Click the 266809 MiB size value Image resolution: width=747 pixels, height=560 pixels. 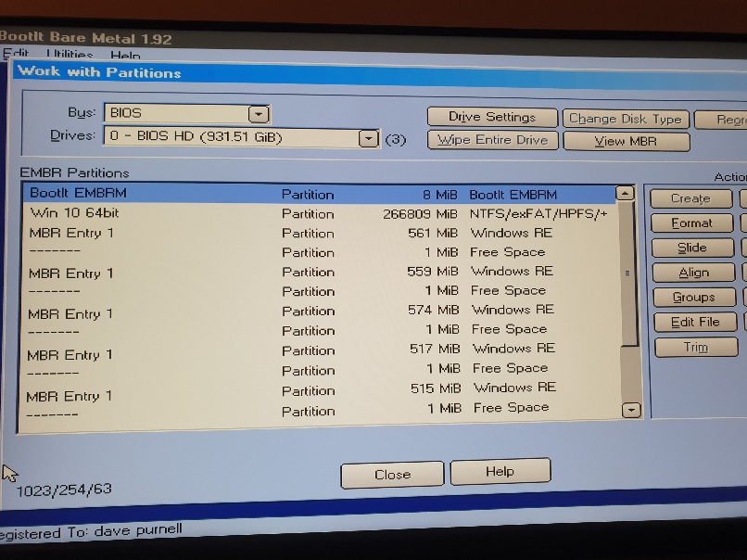[x=420, y=214]
